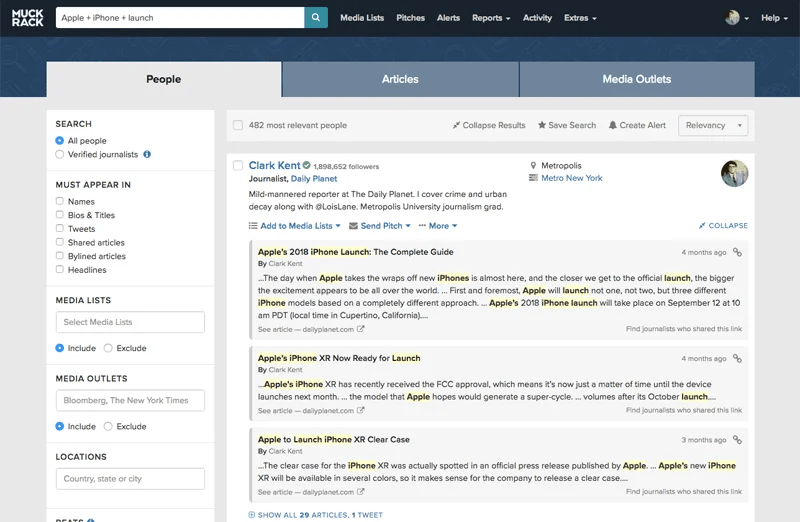
Task: Open the Metro New York beat link
Action: tap(571, 178)
